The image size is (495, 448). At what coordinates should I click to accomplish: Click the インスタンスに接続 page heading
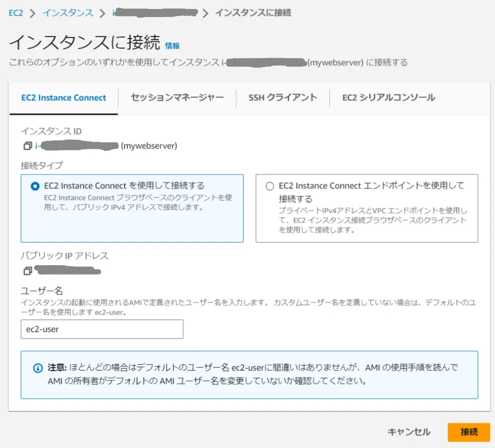pos(85,42)
